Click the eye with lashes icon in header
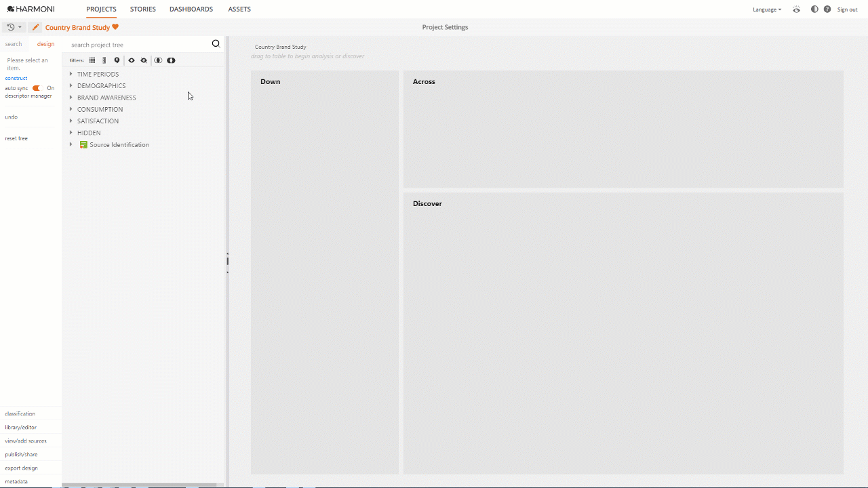The height and width of the screenshot is (488, 868). pyautogui.click(x=797, y=9)
